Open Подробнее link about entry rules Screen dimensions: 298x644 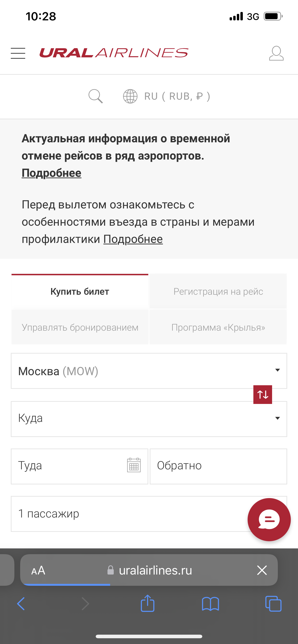point(133,239)
